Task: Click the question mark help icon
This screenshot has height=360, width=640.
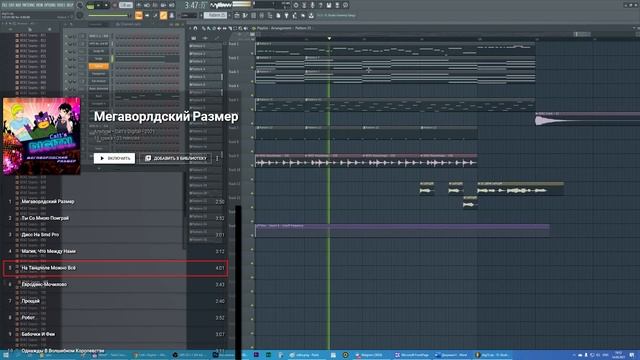Action: coord(321,5)
